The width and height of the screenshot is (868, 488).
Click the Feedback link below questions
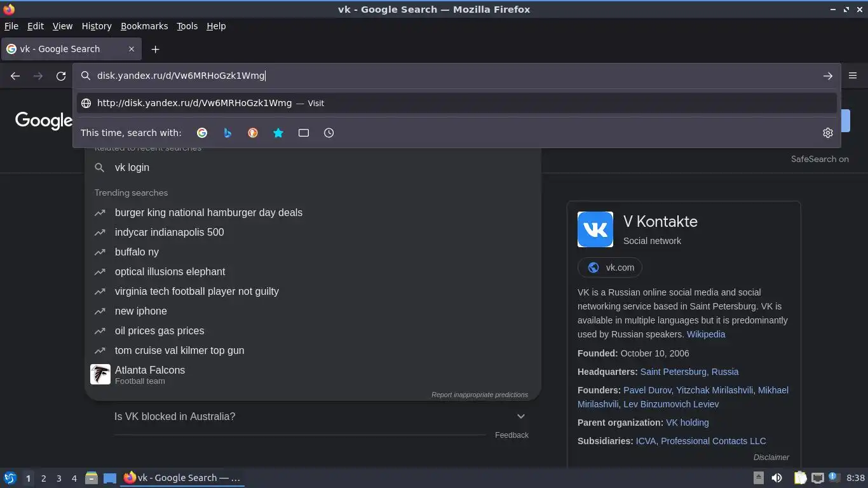pos(512,435)
